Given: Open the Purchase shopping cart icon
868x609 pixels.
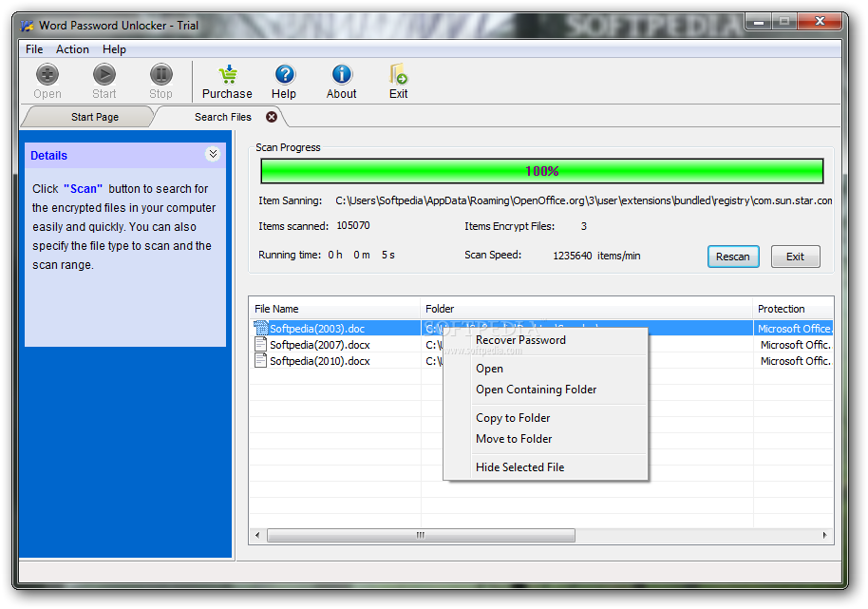Looking at the screenshot, I should (228, 75).
